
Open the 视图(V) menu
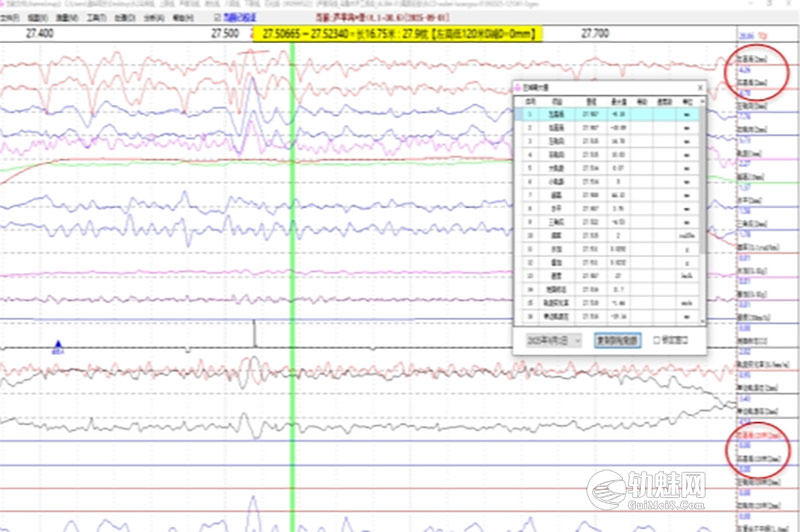[x=39, y=18]
